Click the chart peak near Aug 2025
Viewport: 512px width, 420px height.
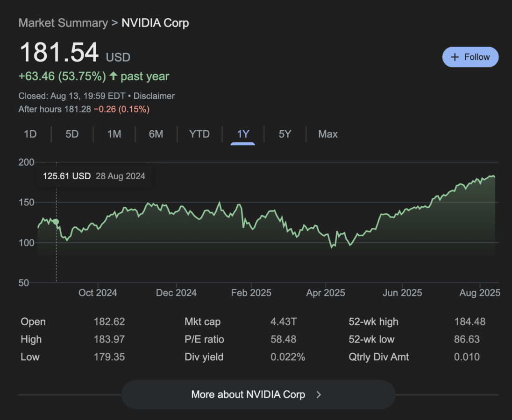(492, 176)
